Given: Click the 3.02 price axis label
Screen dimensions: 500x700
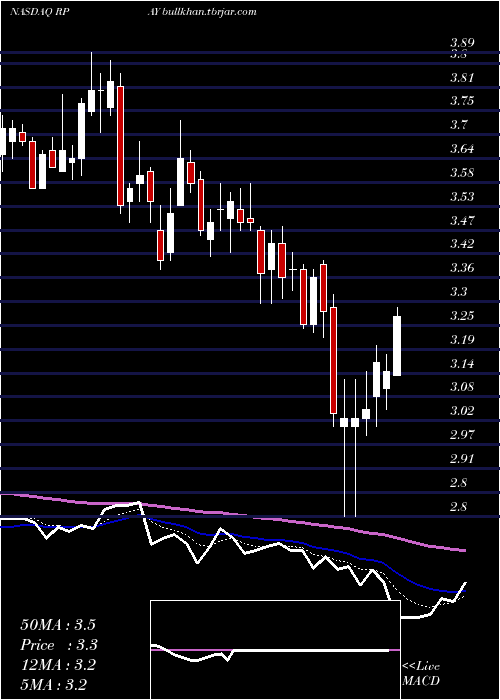Looking at the screenshot, I should (x=462, y=410).
